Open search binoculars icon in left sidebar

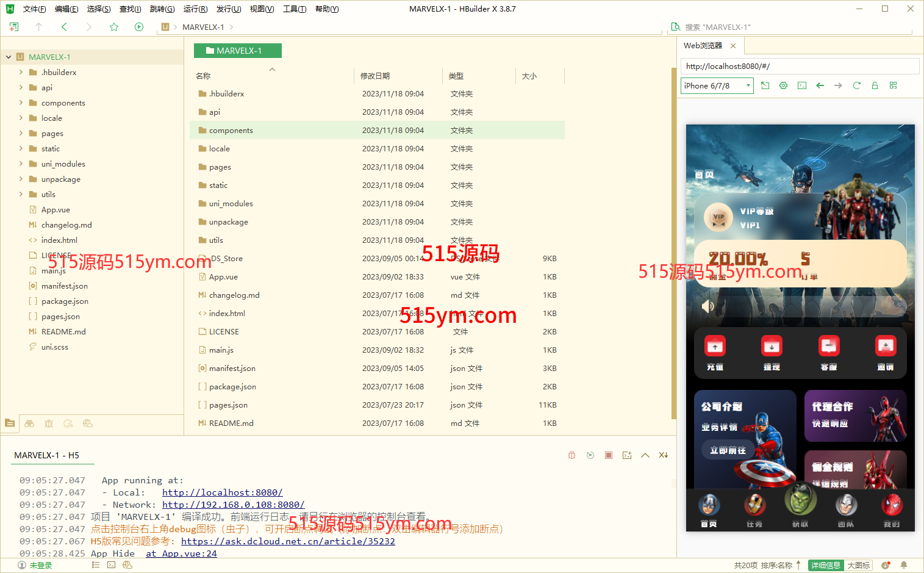pos(29,423)
